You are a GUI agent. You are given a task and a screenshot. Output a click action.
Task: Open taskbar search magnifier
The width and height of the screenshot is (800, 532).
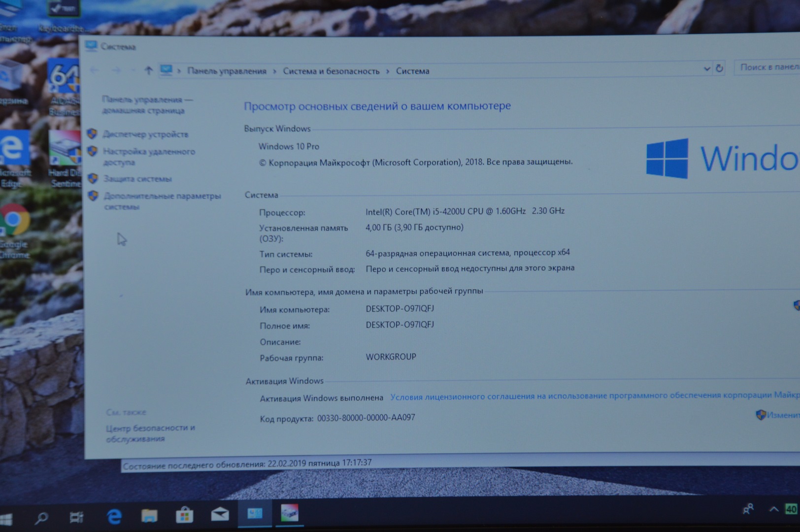tap(41, 517)
